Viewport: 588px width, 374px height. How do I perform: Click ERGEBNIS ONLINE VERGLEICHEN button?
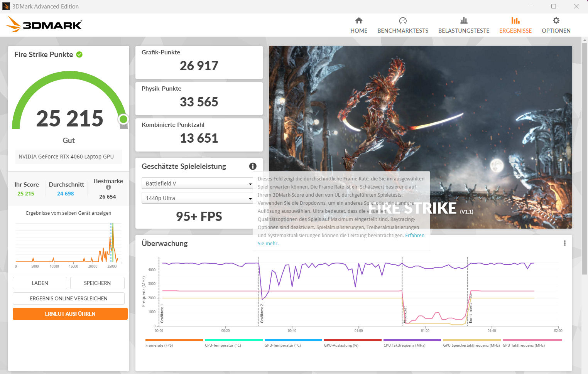tap(69, 298)
